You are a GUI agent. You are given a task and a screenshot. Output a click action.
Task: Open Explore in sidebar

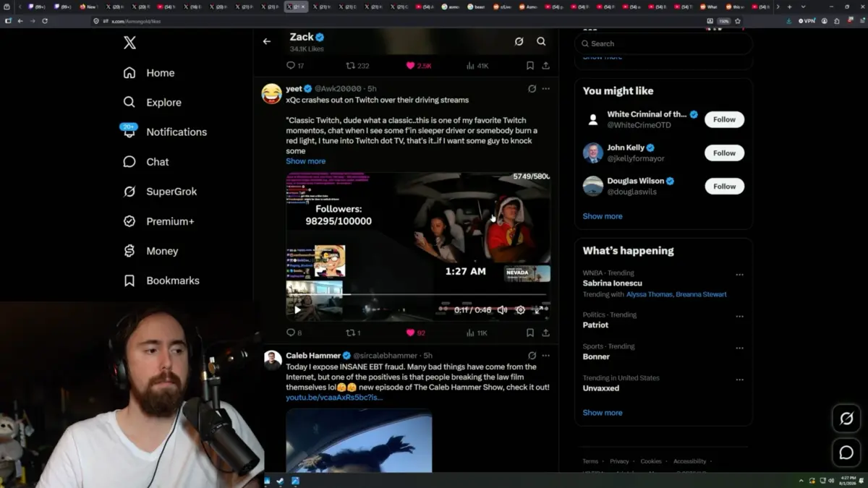tap(152, 103)
